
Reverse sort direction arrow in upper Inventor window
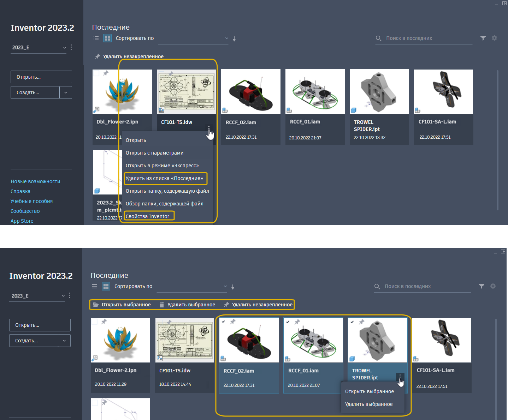coord(234,39)
